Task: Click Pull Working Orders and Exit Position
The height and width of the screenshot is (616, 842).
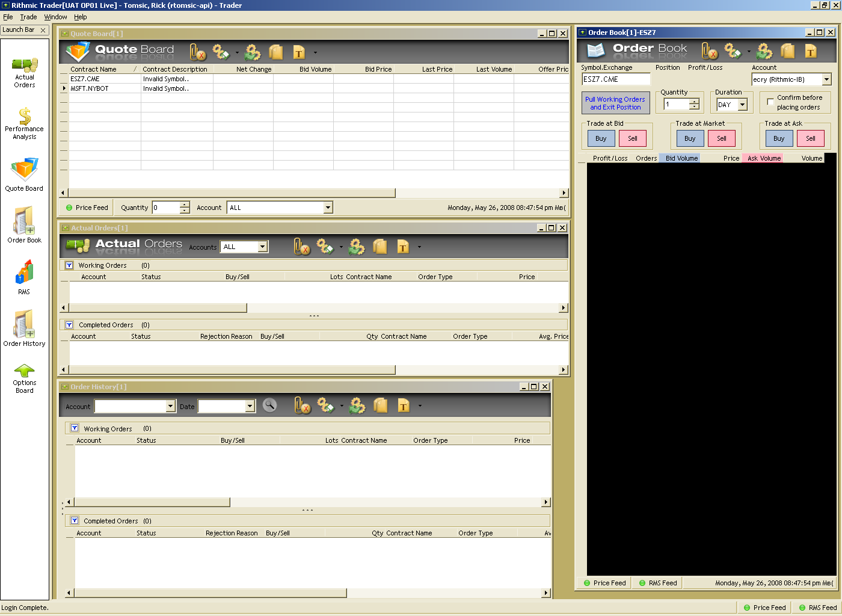Action: [615, 103]
